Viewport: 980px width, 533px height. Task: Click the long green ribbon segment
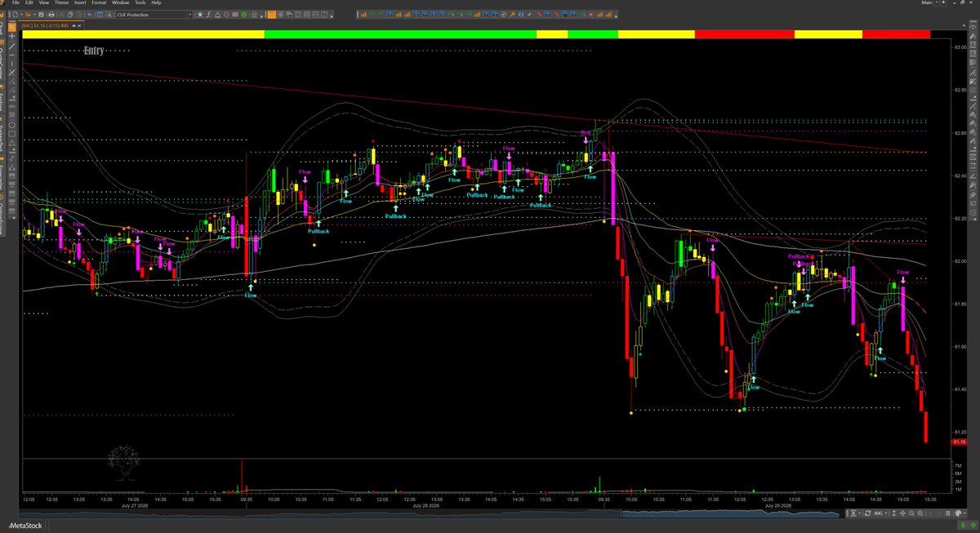(400, 34)
